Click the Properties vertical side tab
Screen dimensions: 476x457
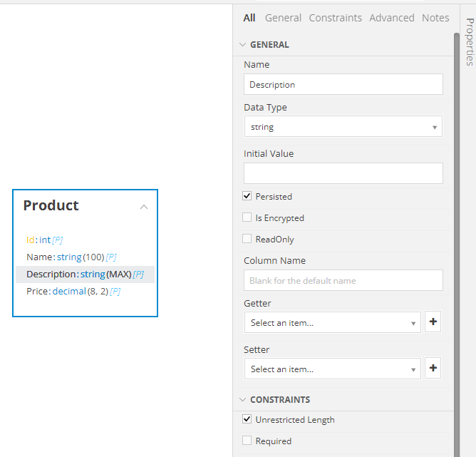469,41
